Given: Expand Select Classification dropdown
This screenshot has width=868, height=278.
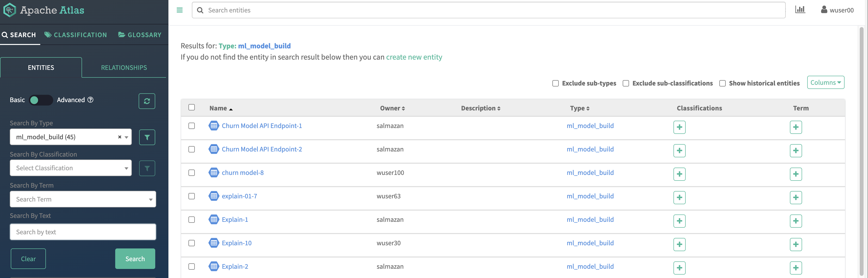Looking at the screenshot, I should (x=71, y=168).
